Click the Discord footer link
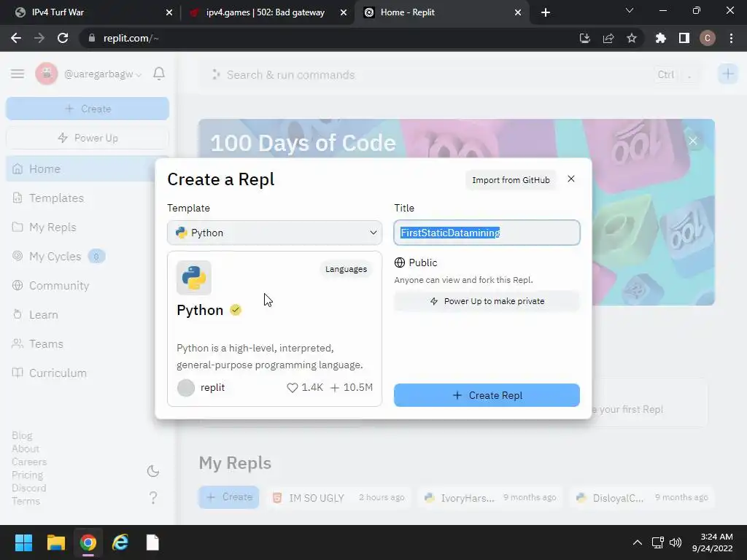The height and width of the screenshot is (560, 747). click(x=28, y=488)
